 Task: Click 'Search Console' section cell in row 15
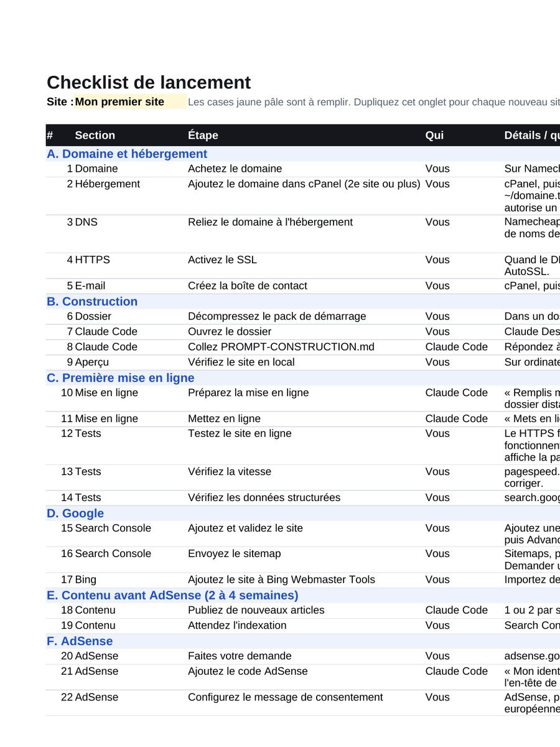[x=113, y=528]
